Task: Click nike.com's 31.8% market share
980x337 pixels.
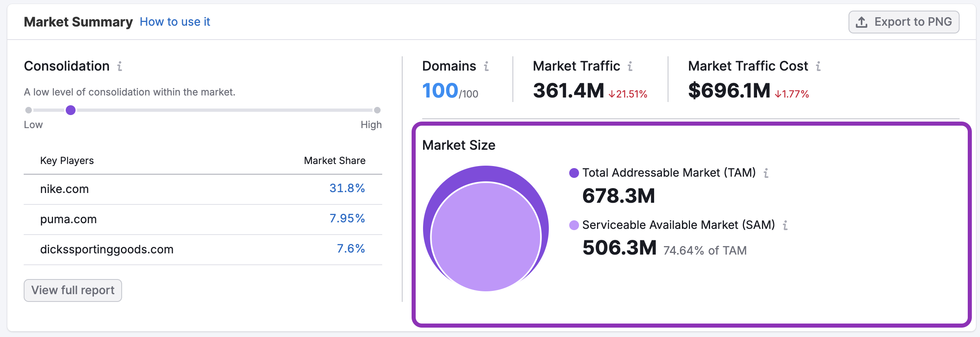Action: 347,188
